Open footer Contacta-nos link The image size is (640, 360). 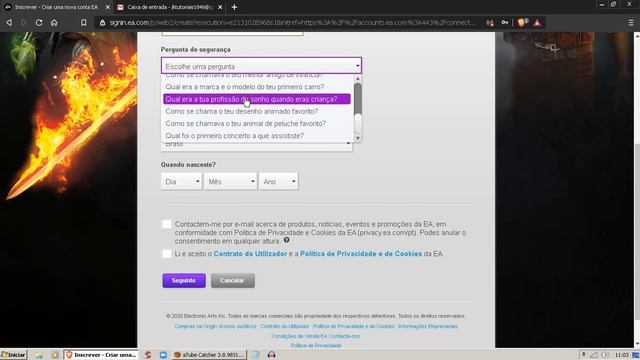coord(345,336)
